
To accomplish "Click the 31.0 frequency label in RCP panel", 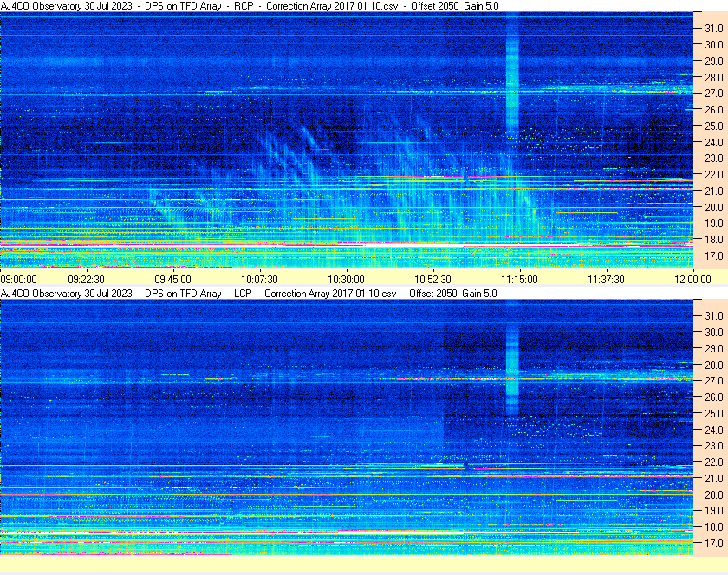I will coord(713,28).
